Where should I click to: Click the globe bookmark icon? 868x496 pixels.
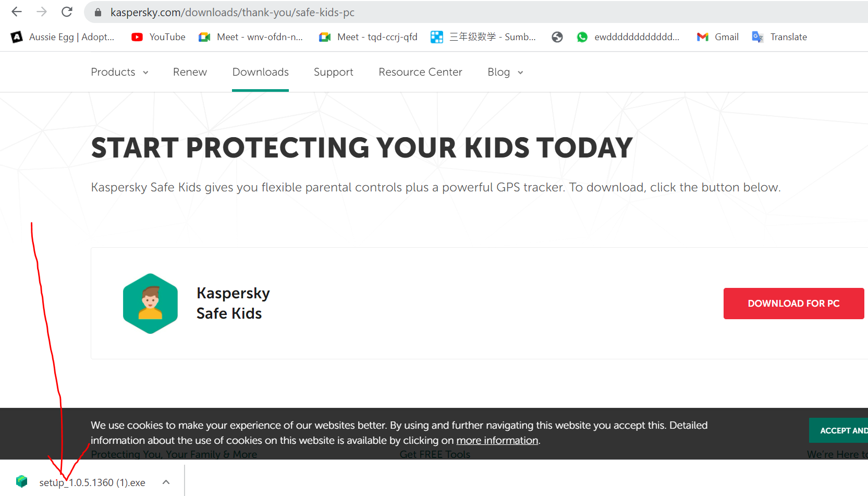click(x=557, y=37)
